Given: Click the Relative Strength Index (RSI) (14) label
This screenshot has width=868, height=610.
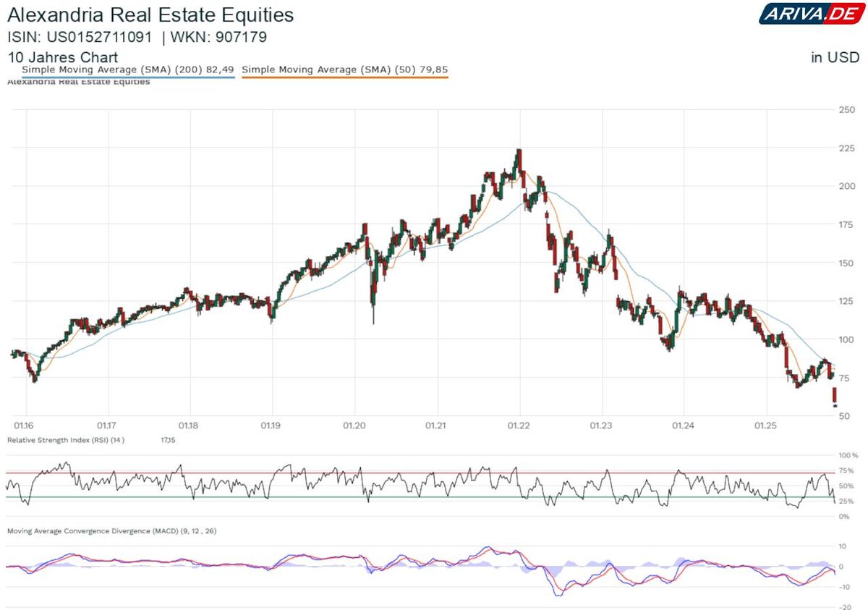Looking at the screenshot, I should (x=66, y=440).
